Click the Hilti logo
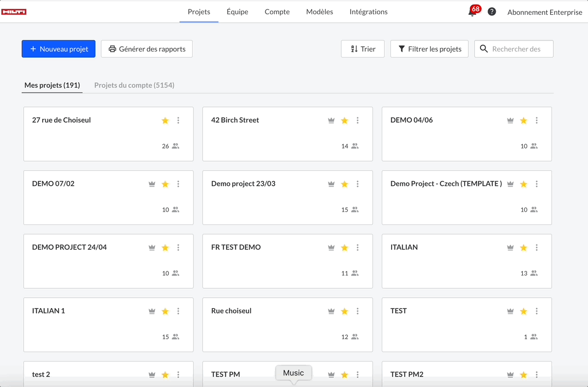 (x=14, y=12)
